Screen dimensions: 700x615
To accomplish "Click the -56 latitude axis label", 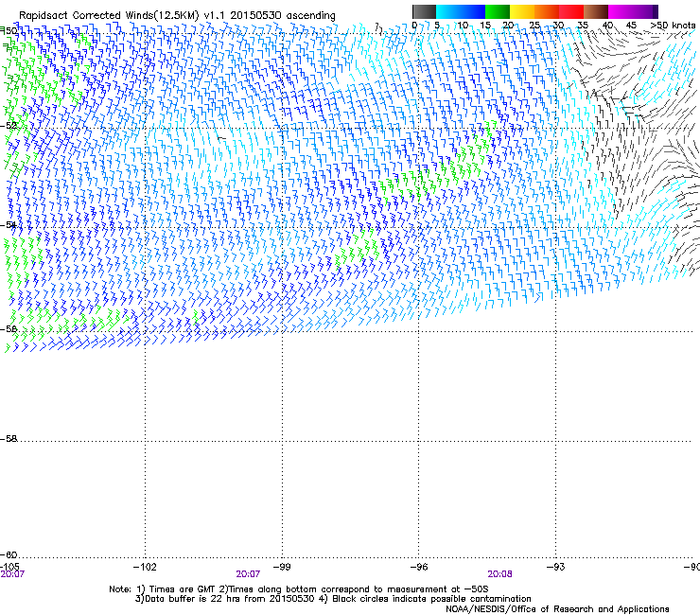I will (9, 328).
